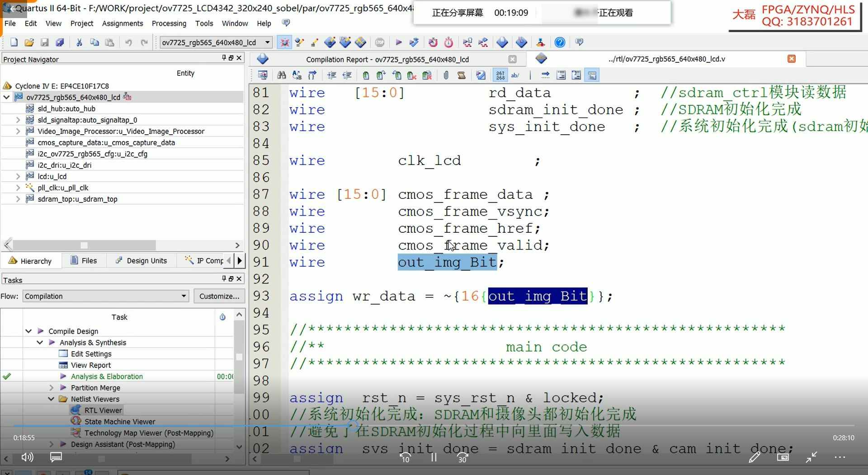Toggle video captions icon
Viewport: 868px width, 475px height.
56,457
